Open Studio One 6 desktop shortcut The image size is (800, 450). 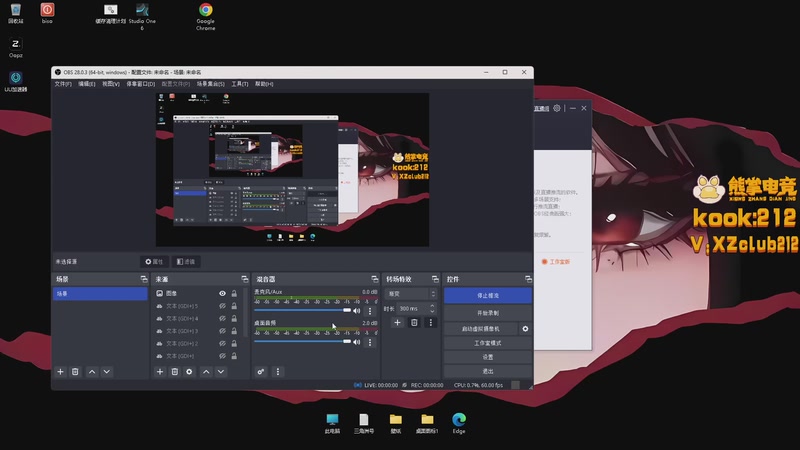coord(142,17)
